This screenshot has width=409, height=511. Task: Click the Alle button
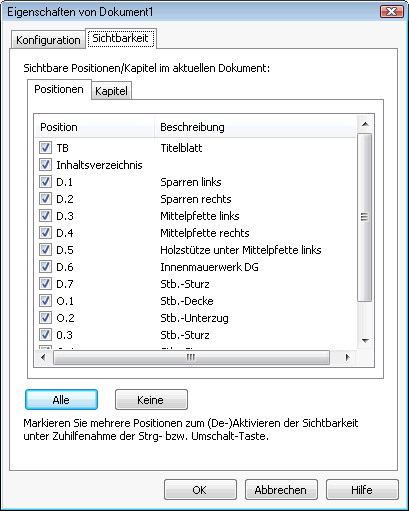(x=61, y=400)
